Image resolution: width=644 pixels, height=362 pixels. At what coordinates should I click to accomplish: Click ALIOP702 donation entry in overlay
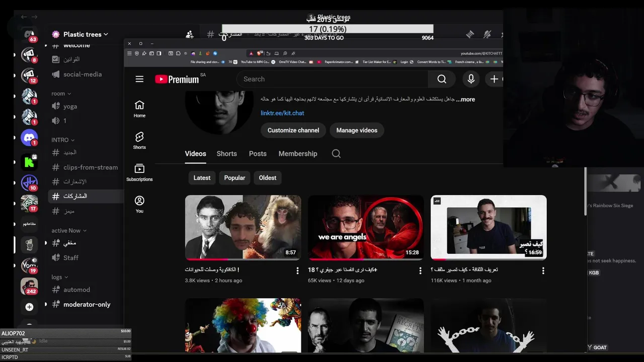tap(65, 333)
